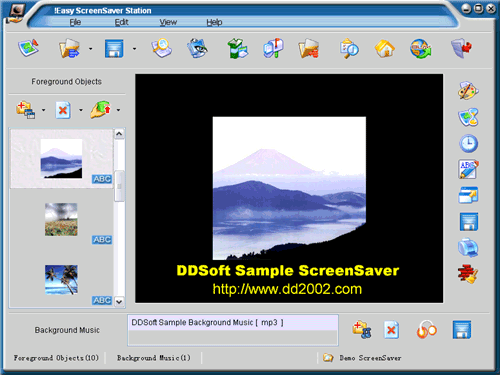Expand the move object dropdown arrow
Image resolution: width=500 pixels, height=375 pixels.
coord(118,110)
